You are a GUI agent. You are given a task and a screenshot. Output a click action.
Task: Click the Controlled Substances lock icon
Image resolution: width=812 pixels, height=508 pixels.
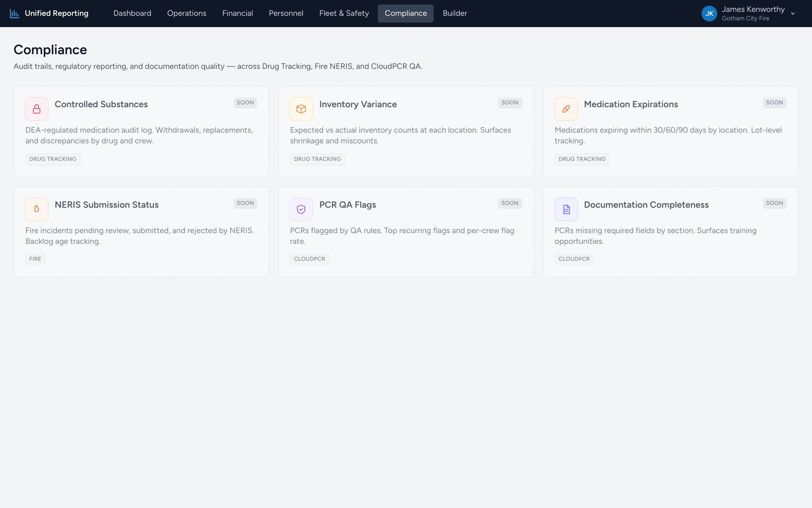point(37,109)
